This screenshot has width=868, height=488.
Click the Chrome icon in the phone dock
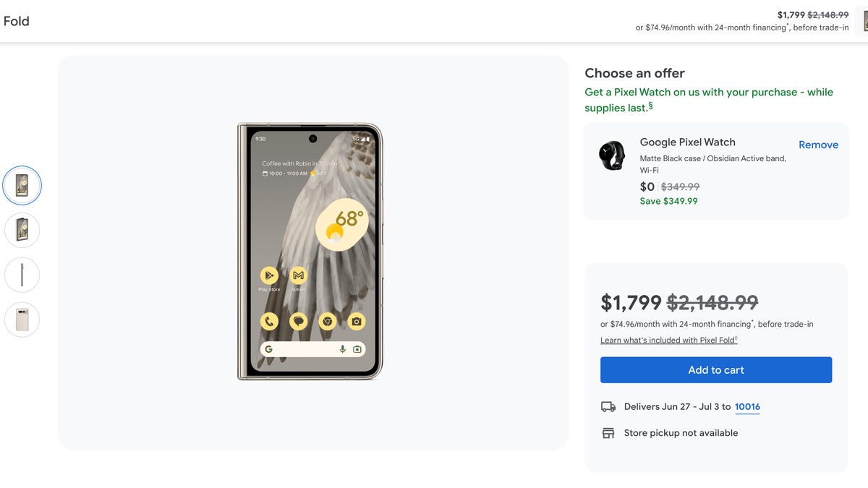[327, 321]
